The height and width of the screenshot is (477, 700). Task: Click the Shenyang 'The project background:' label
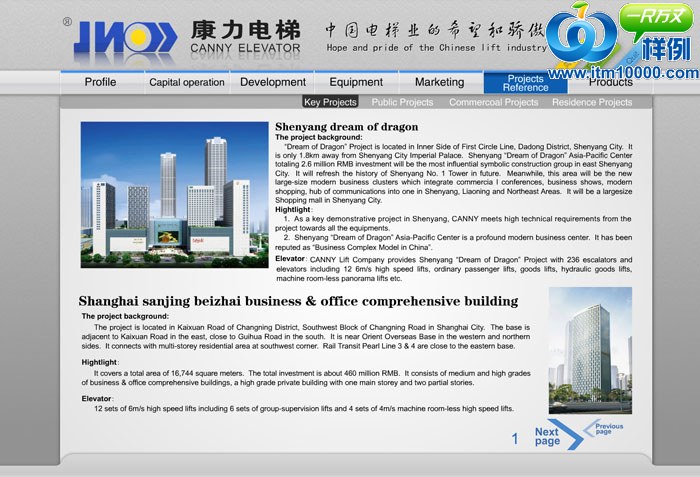coord(319,138)
